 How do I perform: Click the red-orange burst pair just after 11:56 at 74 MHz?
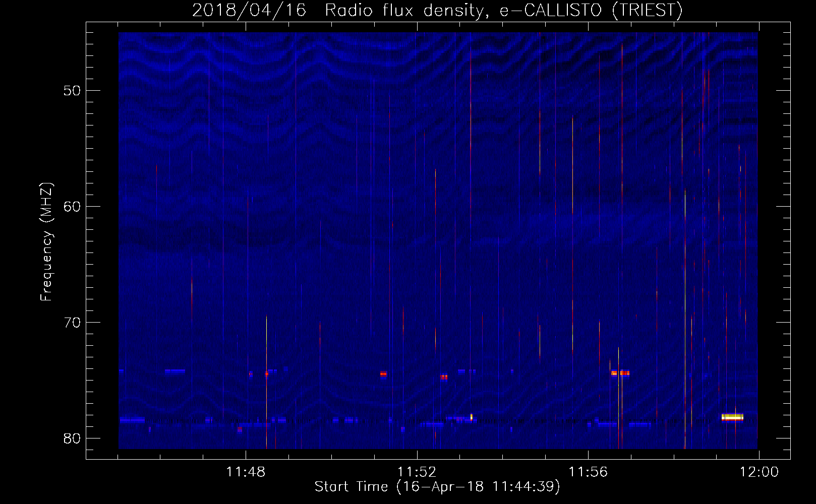[x=620, y=373]
